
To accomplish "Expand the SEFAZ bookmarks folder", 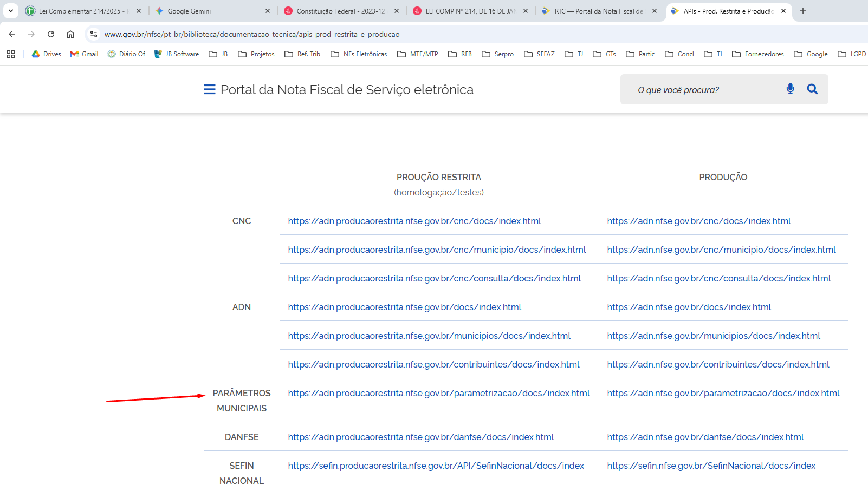I will coord(539,54).
